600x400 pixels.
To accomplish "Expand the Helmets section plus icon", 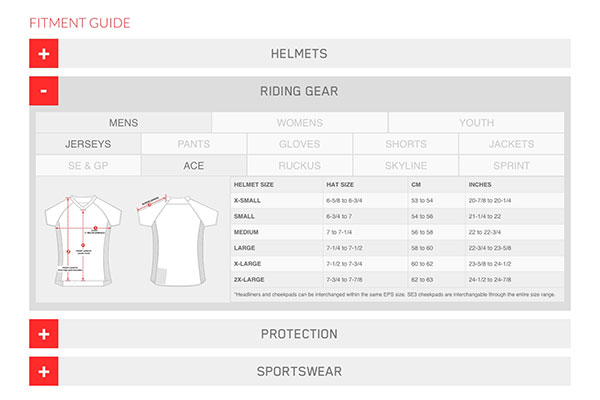I will click(x=44, y=54).
